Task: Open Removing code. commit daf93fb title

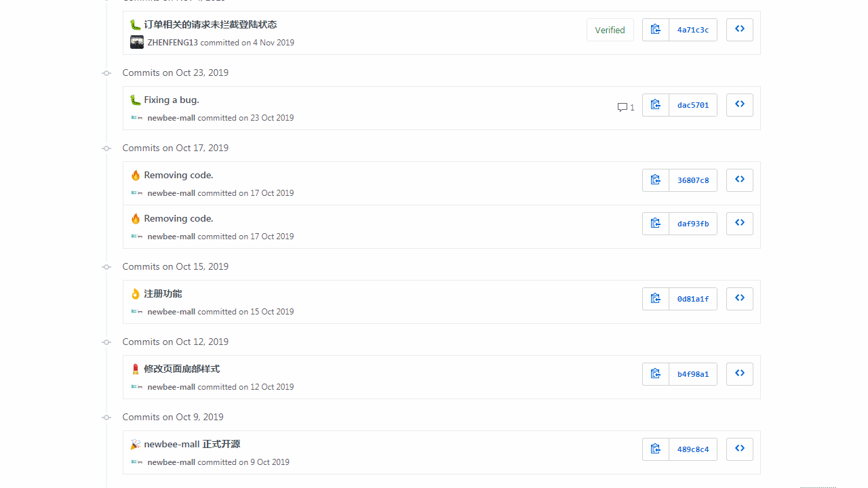Action: click(x=178, y=218)
